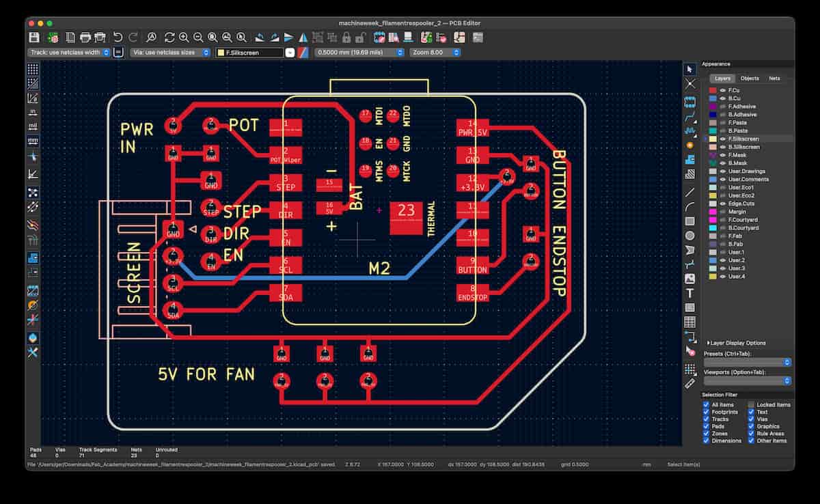This screenshot has width=820, height=504.
Task: Open the Nets tab in Appearance
Action: coord(774,79)
